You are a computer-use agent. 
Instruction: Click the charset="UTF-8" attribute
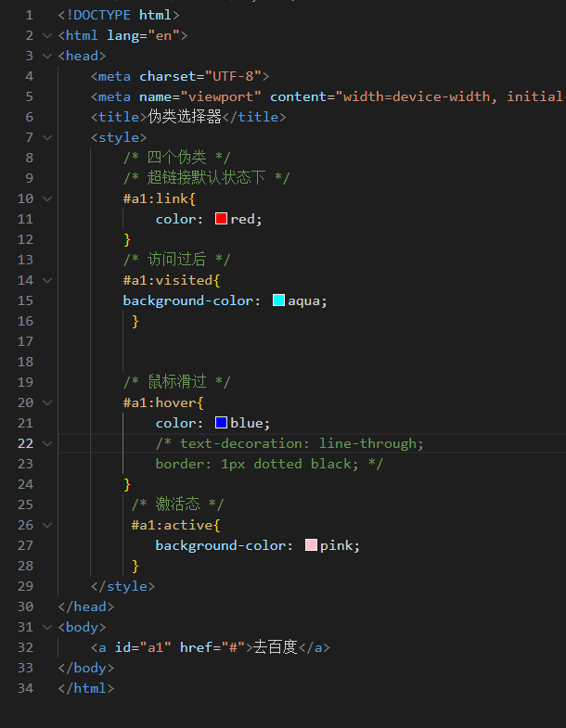[x=200, y=77]
